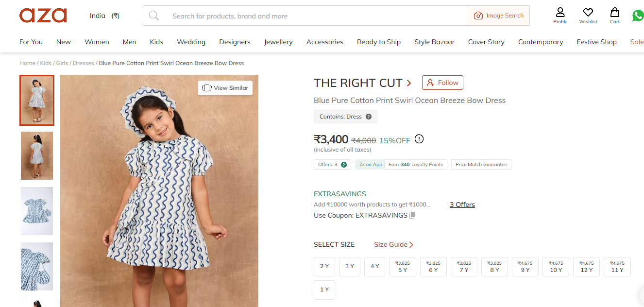Go to the Jewellery menu
This screenshot has width=644, height=307.
278,42
